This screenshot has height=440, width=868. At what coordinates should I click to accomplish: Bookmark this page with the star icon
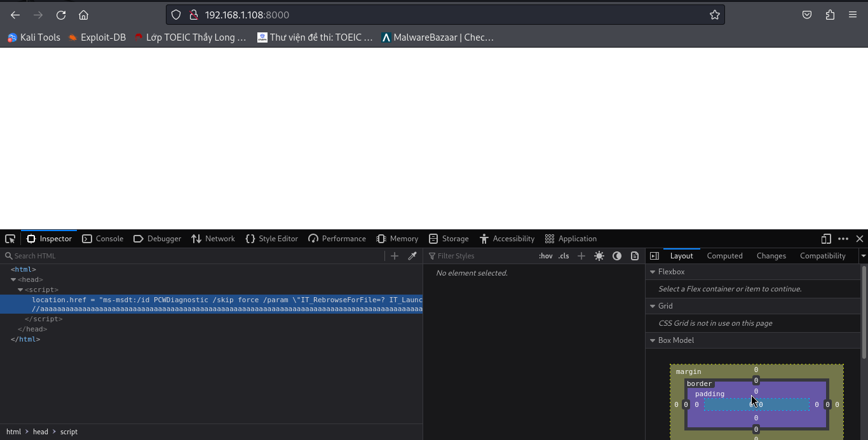click(x=715, y=15)
